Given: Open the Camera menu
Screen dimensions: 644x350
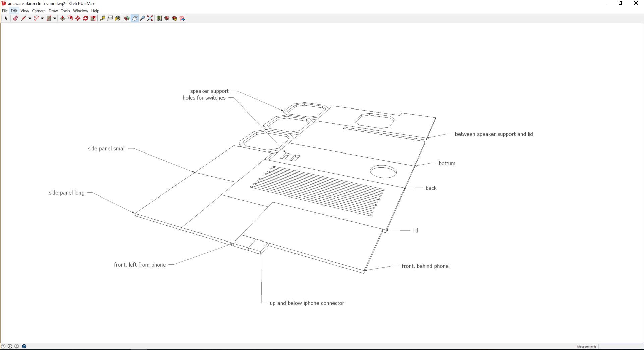Looking at the screenshot, I should (39, 11).
